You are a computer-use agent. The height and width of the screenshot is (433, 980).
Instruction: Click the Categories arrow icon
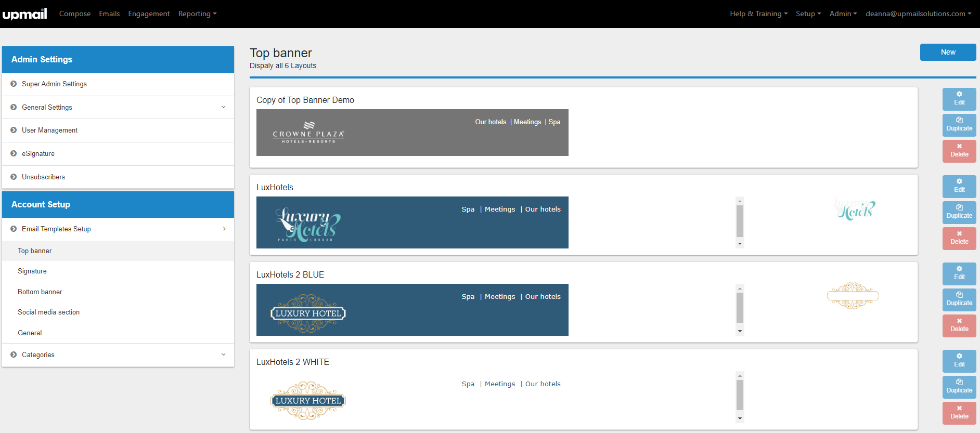click(14, 355)
